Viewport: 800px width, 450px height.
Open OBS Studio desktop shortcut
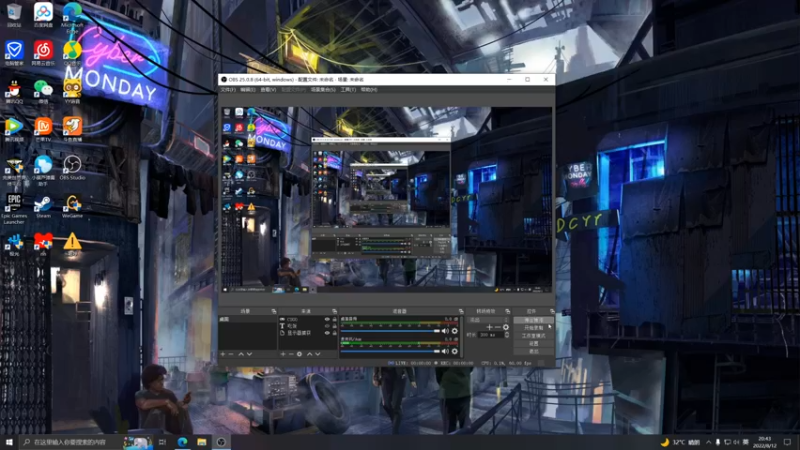(x=72, y=168)
